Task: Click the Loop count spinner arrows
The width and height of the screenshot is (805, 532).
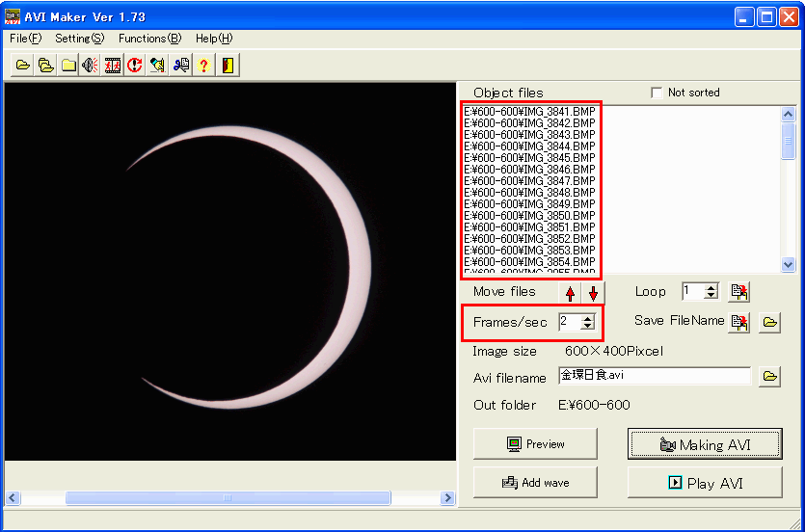Action: tap(711, 292)
